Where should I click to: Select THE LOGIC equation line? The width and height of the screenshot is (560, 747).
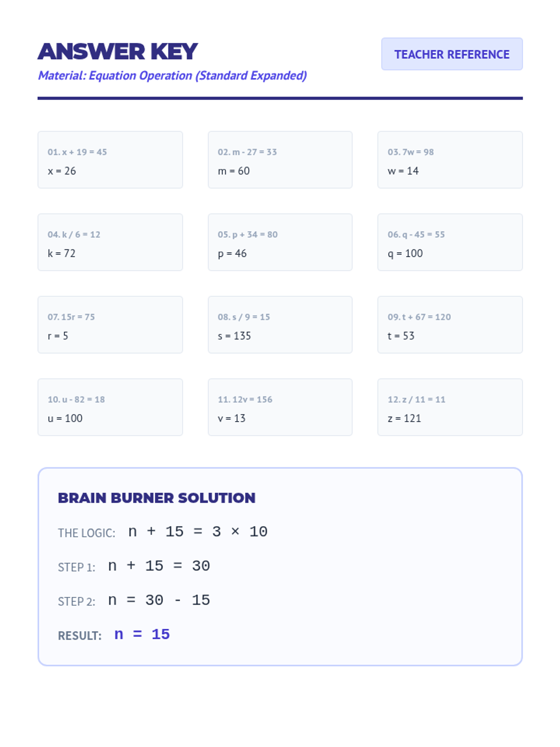click(163, 532)
